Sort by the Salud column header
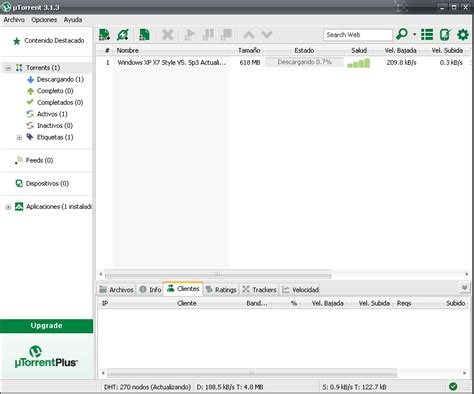474x394 pixels. click(x=359, y=50)
